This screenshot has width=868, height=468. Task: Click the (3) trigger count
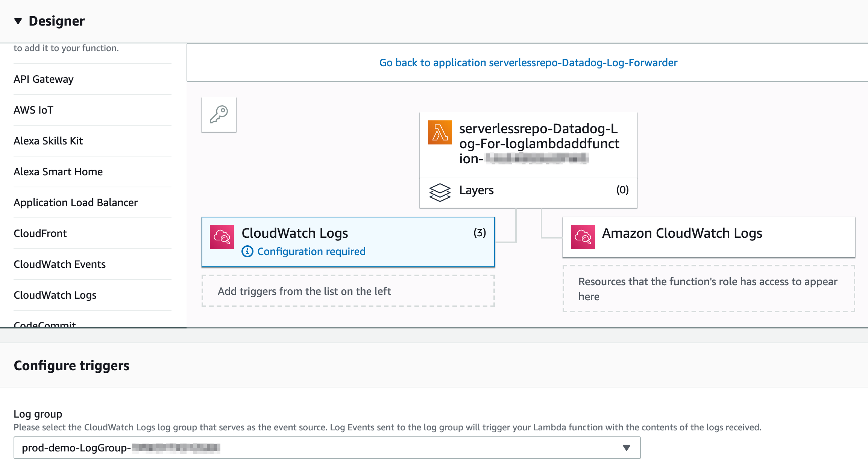pyautogui.click(x=480, y=232)
